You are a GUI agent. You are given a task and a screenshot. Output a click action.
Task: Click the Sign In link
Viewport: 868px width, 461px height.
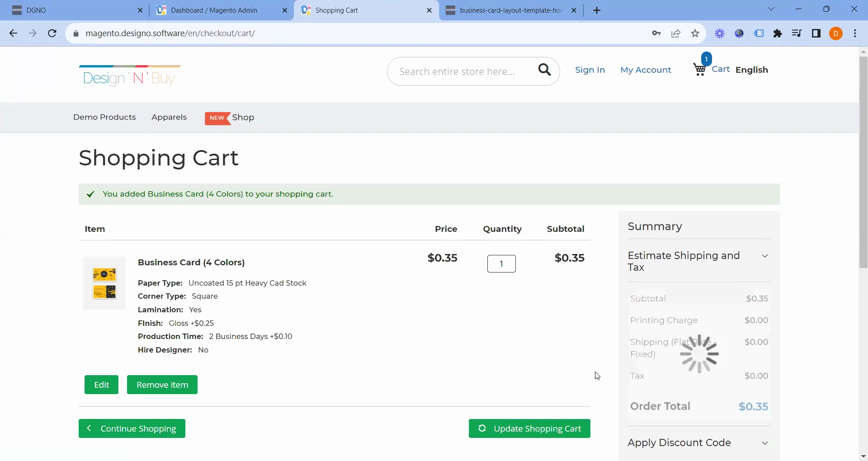point(590,70)
